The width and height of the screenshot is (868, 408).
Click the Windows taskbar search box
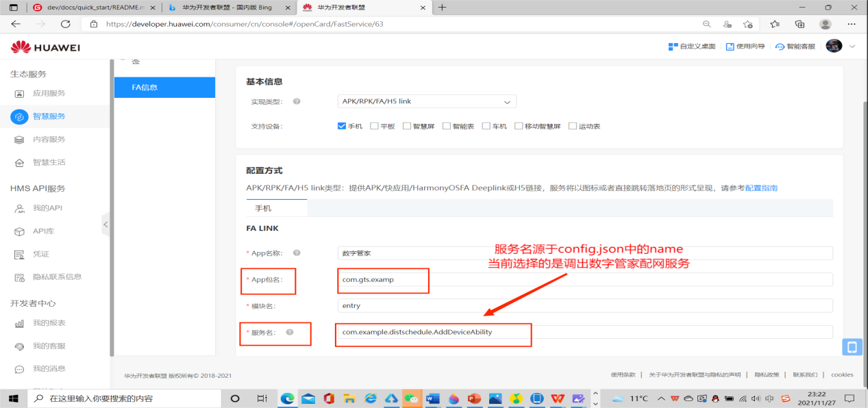tap(123, 398)
